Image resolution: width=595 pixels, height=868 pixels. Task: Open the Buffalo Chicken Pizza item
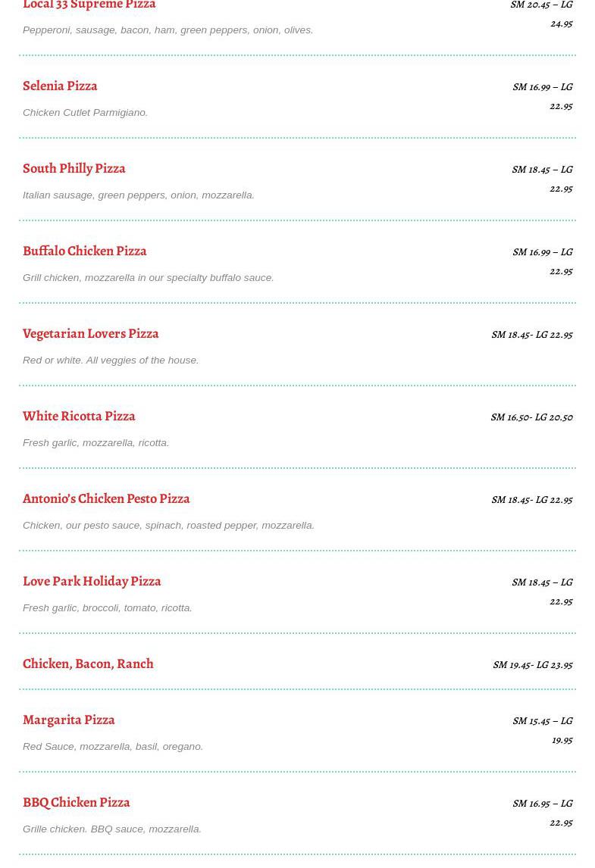[x=84, y=251]
